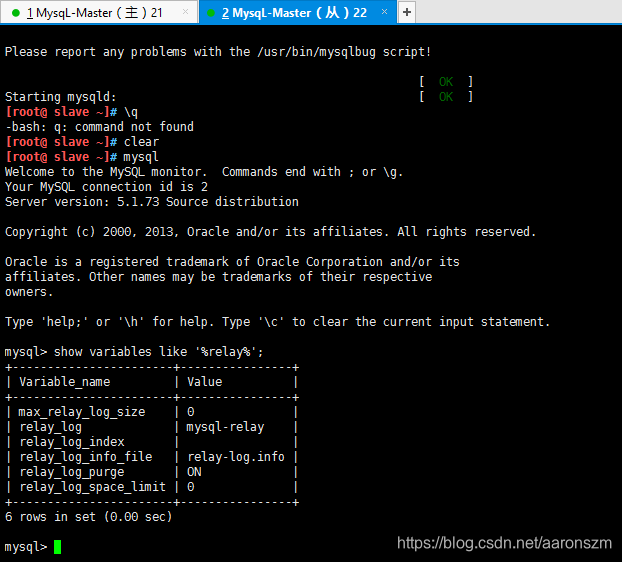Image resolution: width=622 pixels, height=562 pixels.
Task: Click '/usr/bin/mysqlbug' path in first line
Action: [316, 52]
